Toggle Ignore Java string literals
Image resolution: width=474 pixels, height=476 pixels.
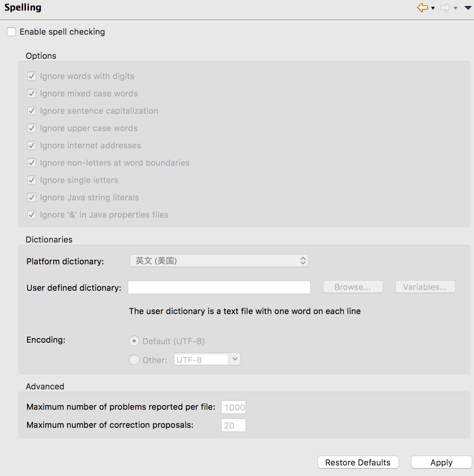[x=32, y=197]
